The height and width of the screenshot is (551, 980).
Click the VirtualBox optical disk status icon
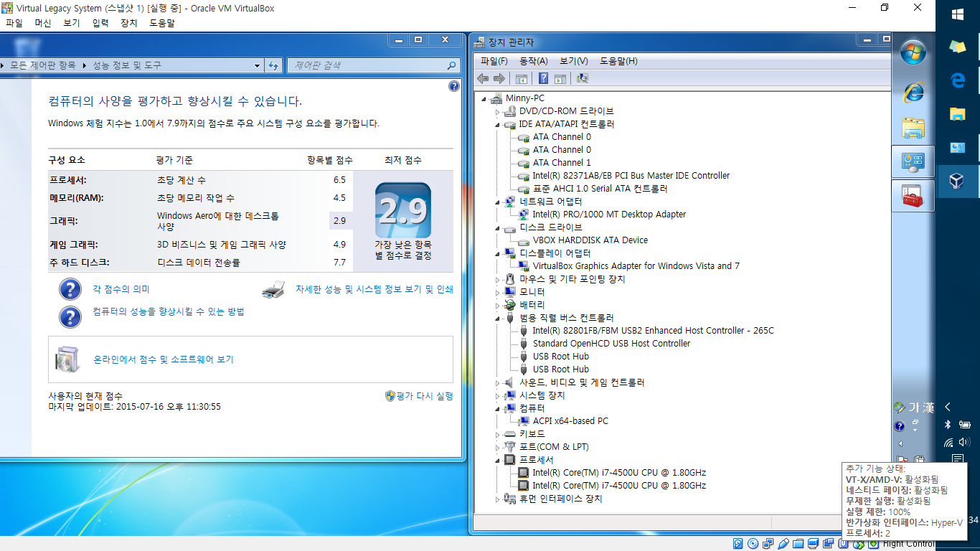tap(751, 544)
